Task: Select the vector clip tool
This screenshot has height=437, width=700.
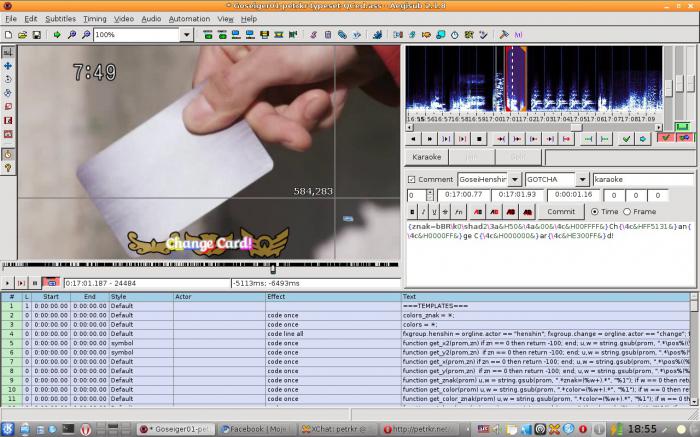Action: [8, 134]
